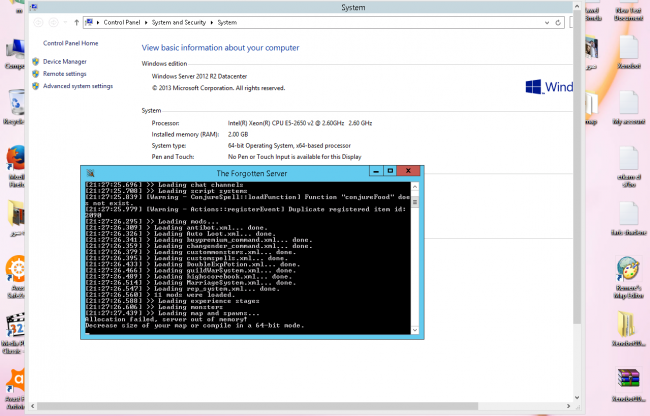Image resolution: width=650 pixels, height=416 pixels.
Task: Go to Control Panel Home
Action: coord(70,43)
